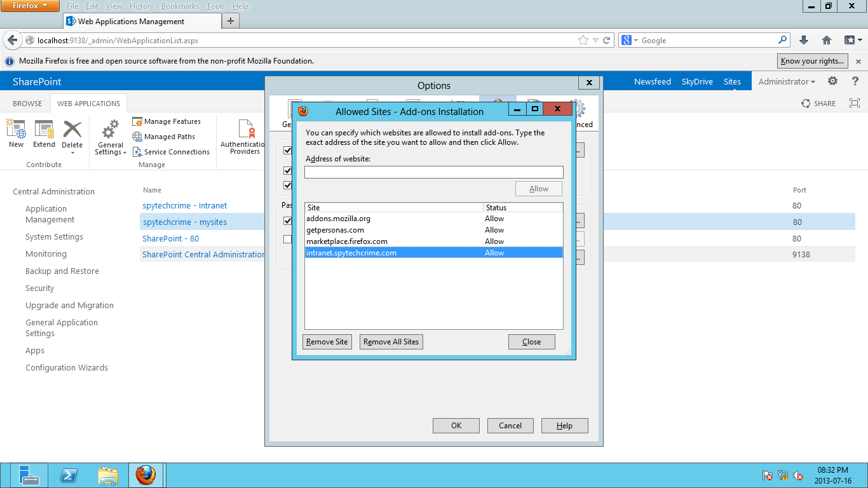Open Sites in SharePoint top bar
This screenshot has height=488, width=868.
pyautogui.click(x=732, y=81)
